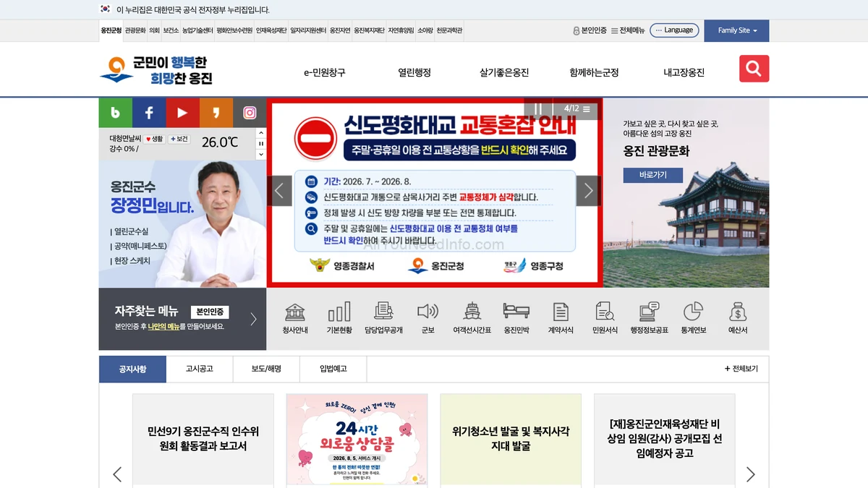Open 현장 스케치 link
This screenshot has height=488, width=868.
(131, 260)
